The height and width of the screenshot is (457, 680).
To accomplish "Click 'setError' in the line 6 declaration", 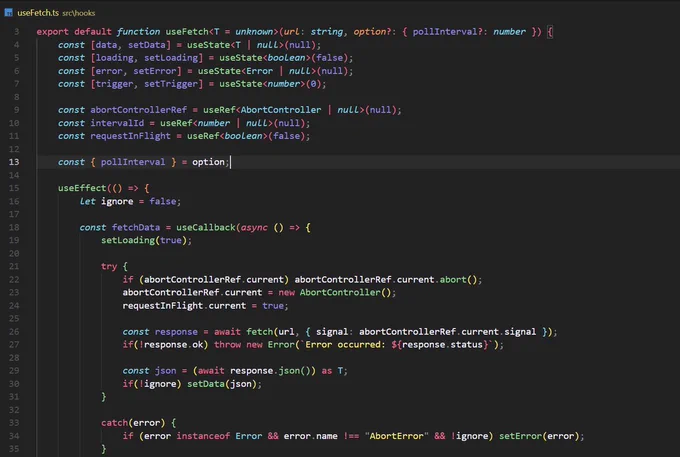I will 155,71.
